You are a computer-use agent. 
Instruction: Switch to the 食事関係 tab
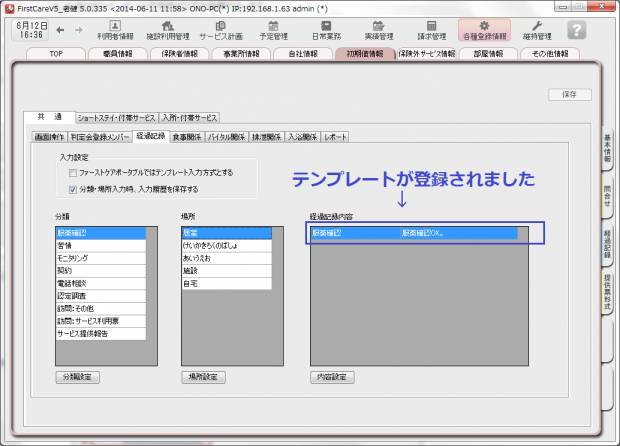tap(189, 136)
